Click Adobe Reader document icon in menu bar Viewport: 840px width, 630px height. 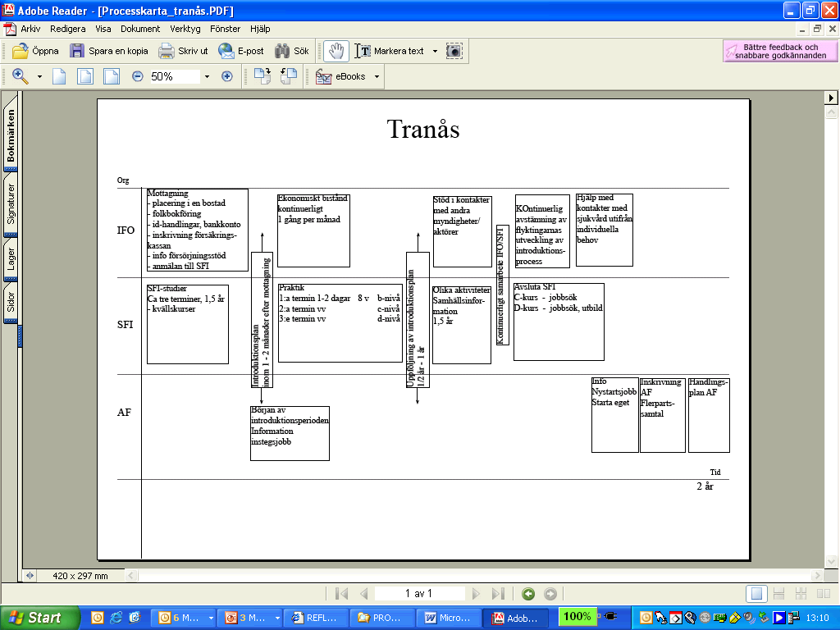click(10, 29)
